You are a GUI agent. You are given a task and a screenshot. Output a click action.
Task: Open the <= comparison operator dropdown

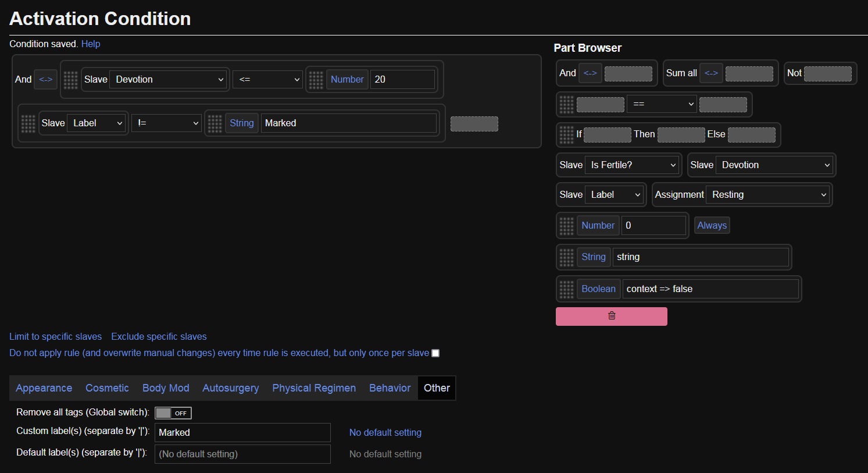pyautogui.click(x=267, y=80)
